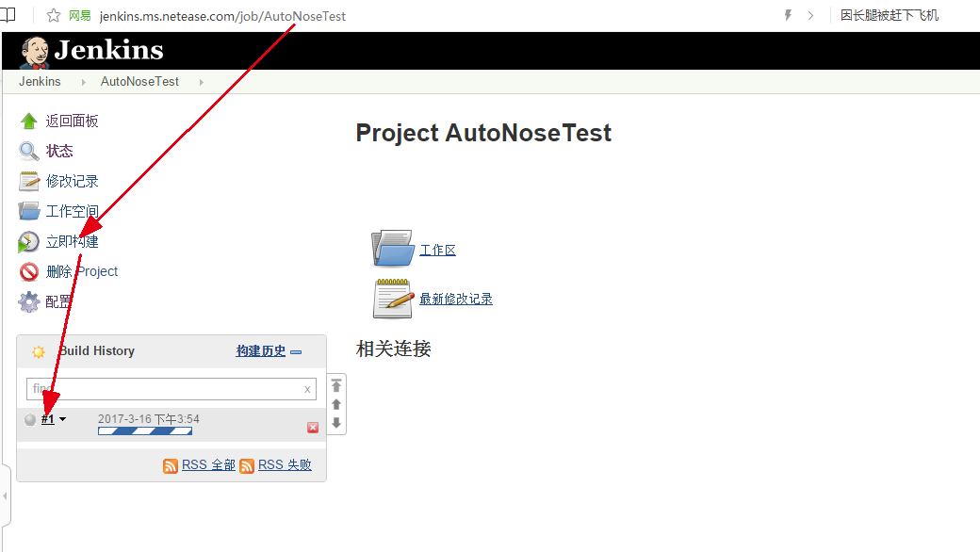Click the clock icon for 立即构建
This screenshot has width=980, height=552.
tap(28, 242)
